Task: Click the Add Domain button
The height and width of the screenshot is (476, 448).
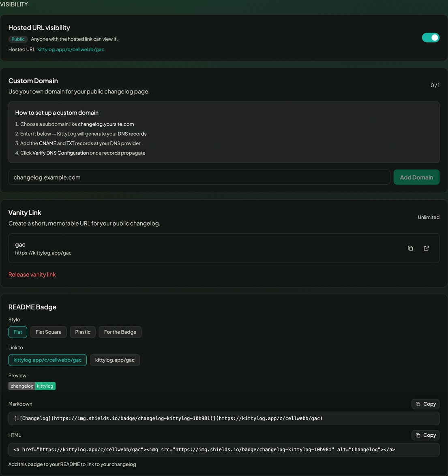Action: 416,177
